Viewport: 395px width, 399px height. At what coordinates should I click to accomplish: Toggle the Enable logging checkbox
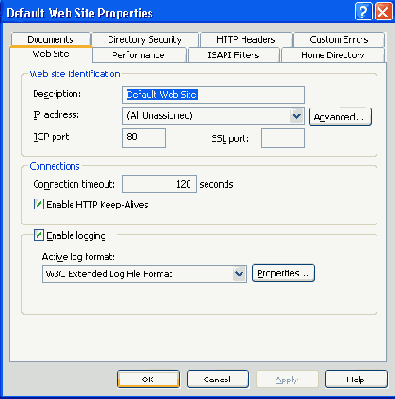pyautogui.click(x=39, y=235)
